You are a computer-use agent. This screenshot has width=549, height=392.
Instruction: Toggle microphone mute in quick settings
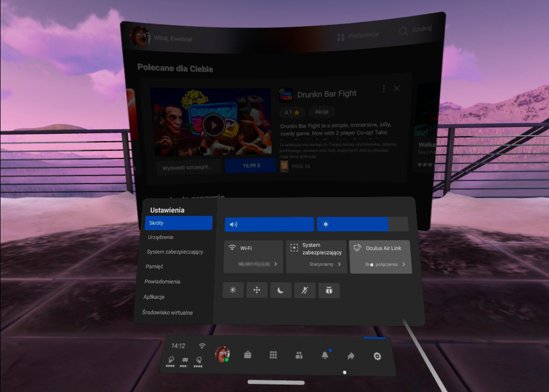[x=305, y=290]
